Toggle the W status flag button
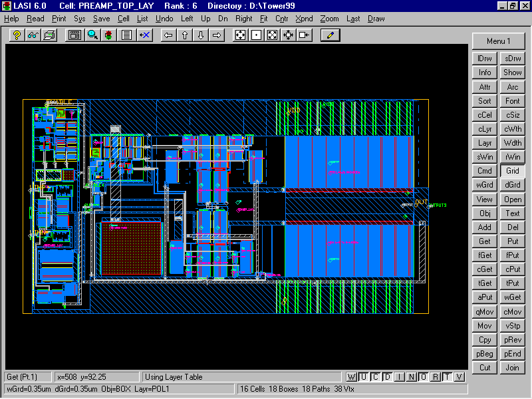 click(x=352, y=377)
